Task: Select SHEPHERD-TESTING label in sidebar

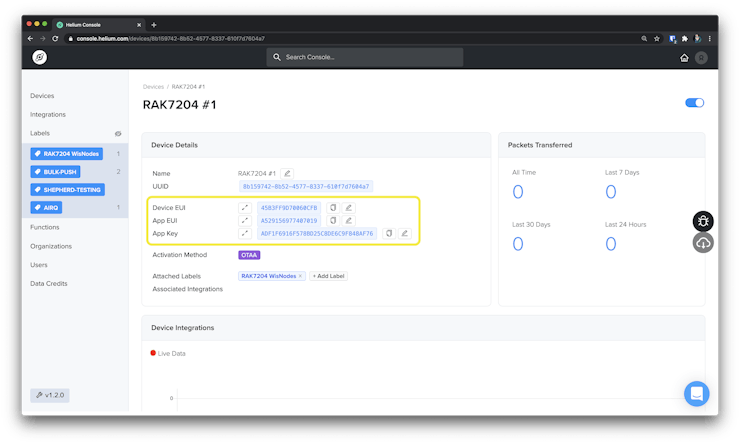Action: [67, 190]
